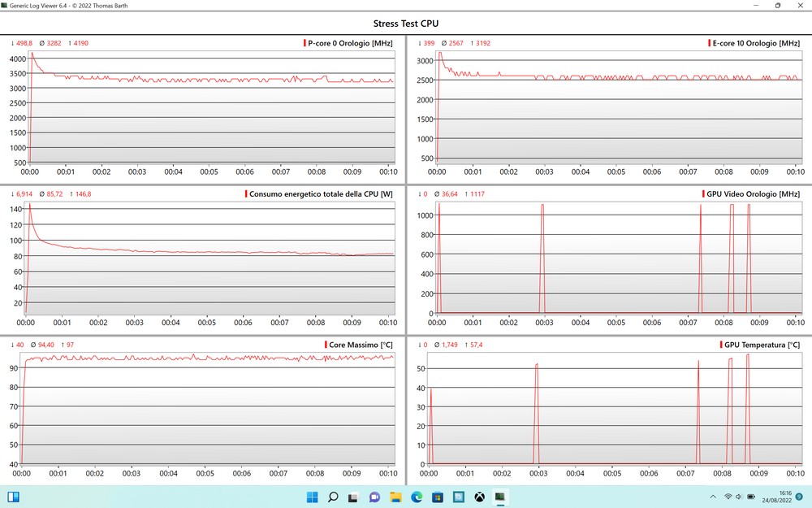The image size is (812, 508).
Task: Open the Windows Start menu
Action: pos(312,497)
